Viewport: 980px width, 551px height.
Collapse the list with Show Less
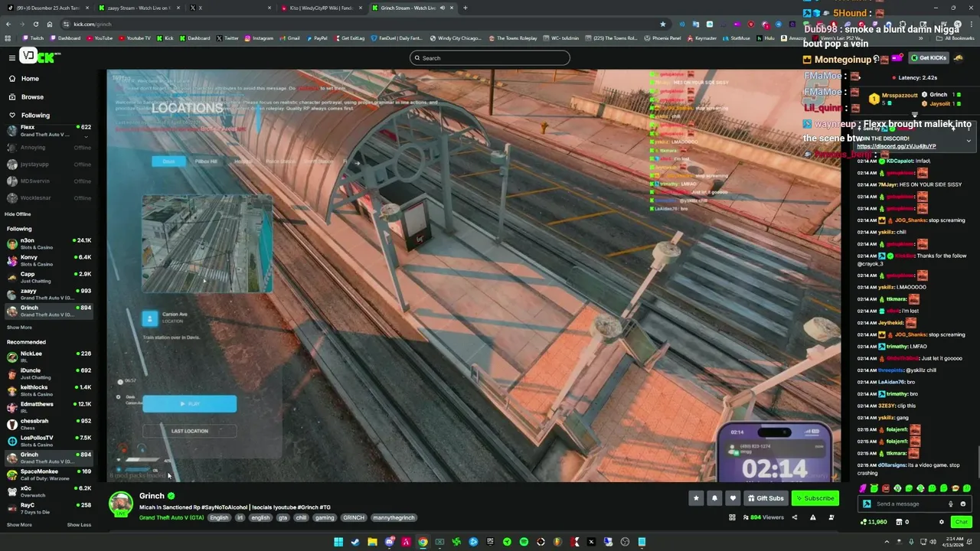pos(79,525)
